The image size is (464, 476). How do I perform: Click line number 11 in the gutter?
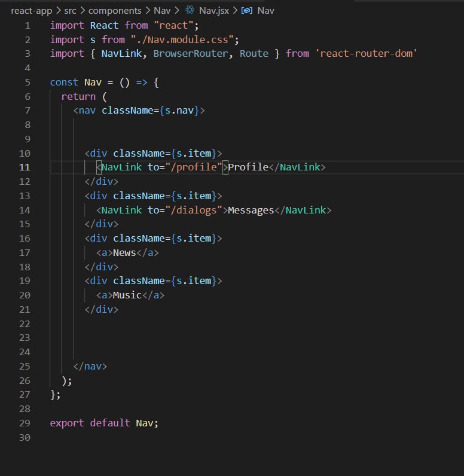coord(25,167)
